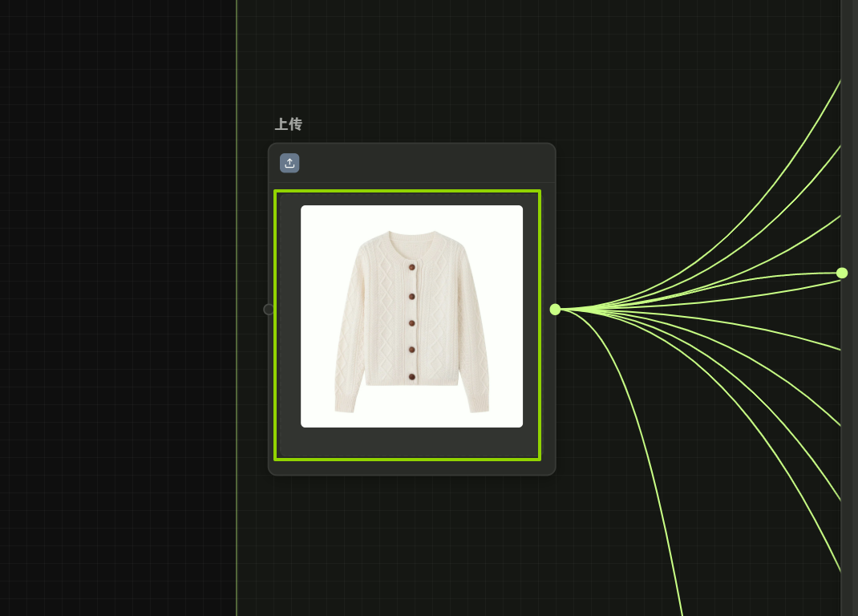The width and height of the screenshot is (858, 616).
Task: Click the cardigan's round neckline collar
Action: point(412,236)
